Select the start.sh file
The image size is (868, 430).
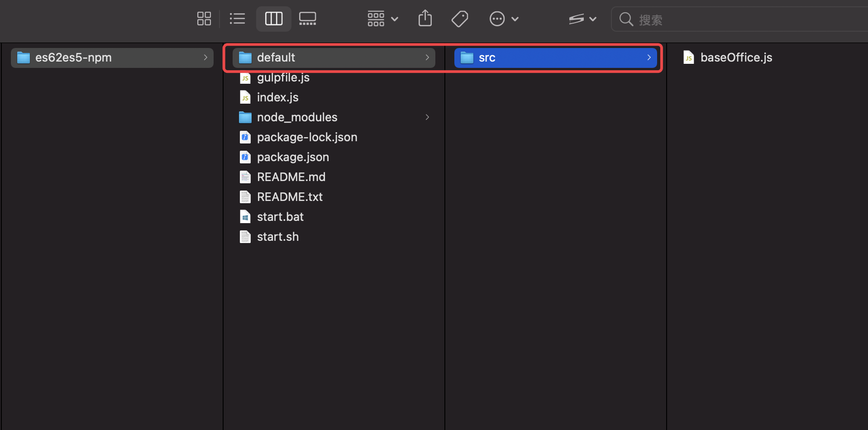coord(277,237)
